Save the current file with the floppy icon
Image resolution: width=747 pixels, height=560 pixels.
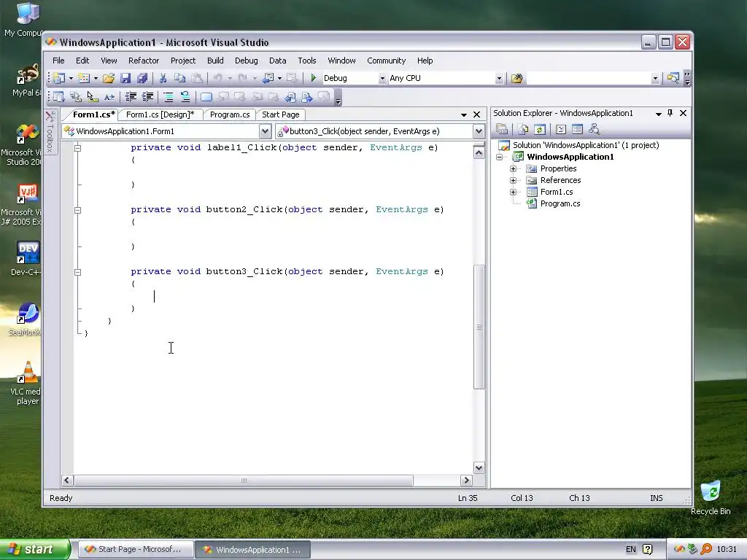125,78
